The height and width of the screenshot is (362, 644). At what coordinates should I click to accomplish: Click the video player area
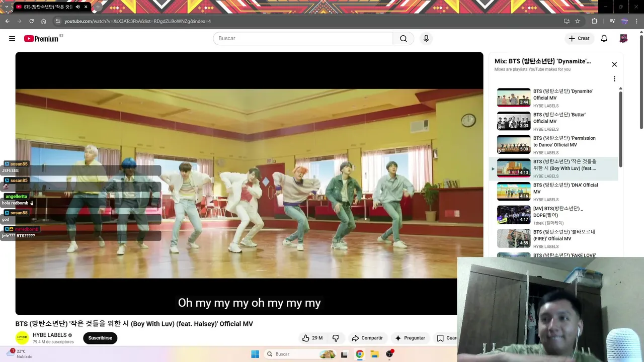(249, 184)
